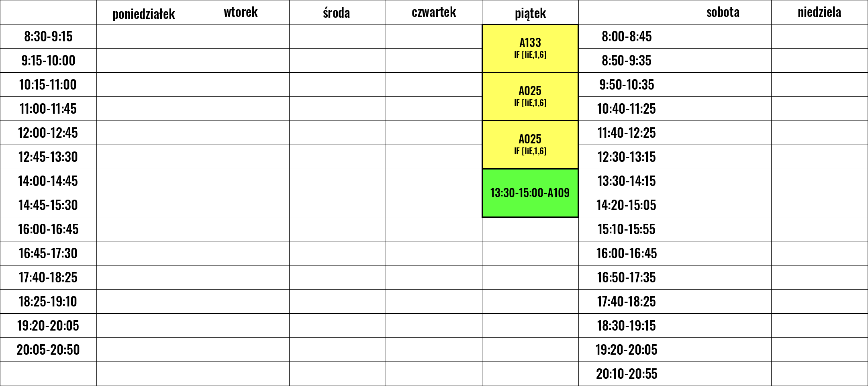Click the 8:30-9:15 time row label
Viewport: 868px width, 386px height.
click(x=48, y=37)
